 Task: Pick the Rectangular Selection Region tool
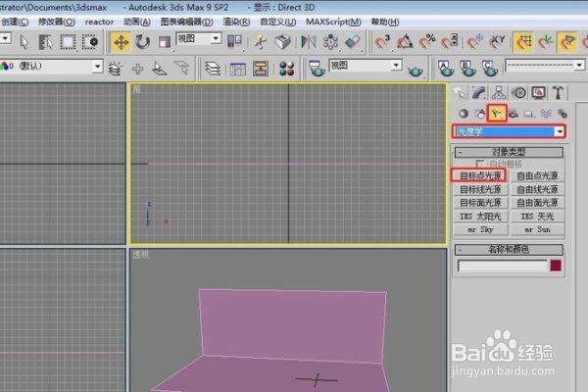68,42
